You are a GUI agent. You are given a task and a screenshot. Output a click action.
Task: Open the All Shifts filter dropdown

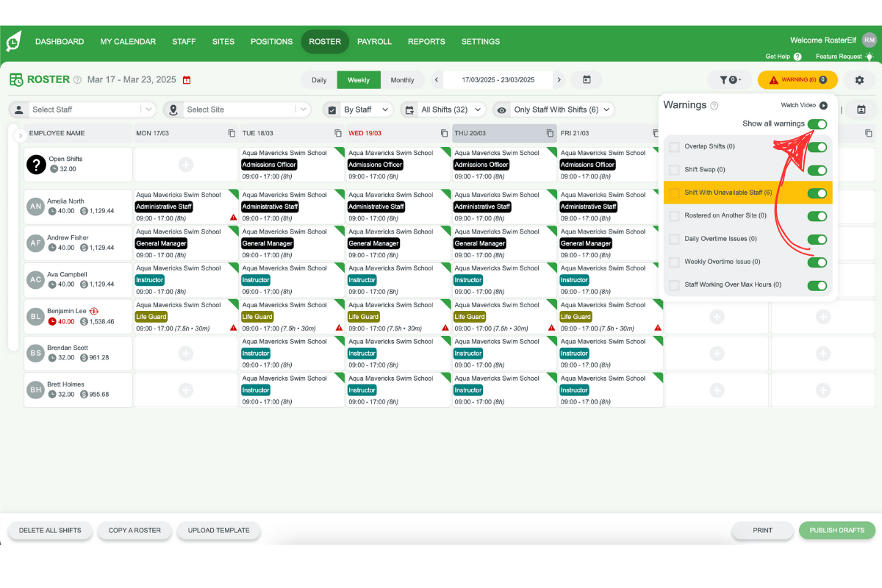click(x=444, y=109)
